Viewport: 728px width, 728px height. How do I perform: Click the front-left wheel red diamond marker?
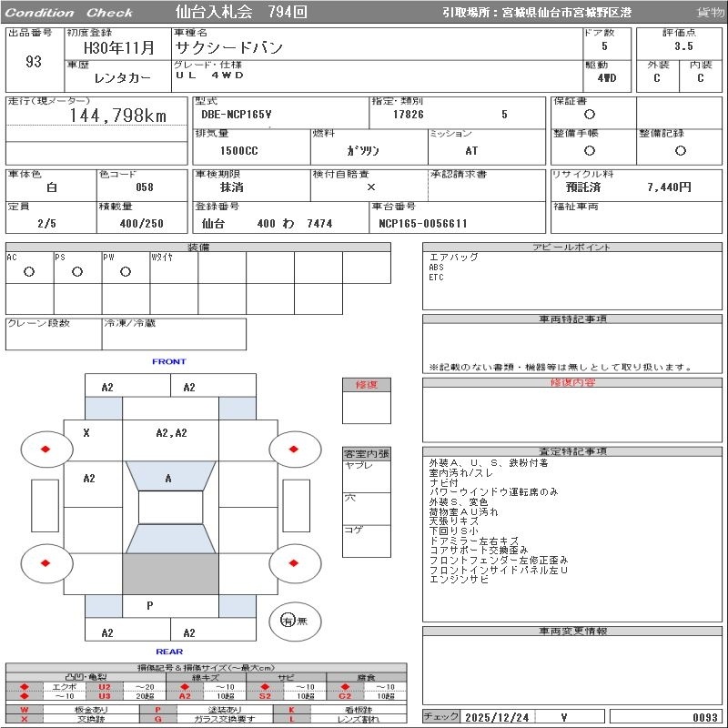click(x=45, y=449)
